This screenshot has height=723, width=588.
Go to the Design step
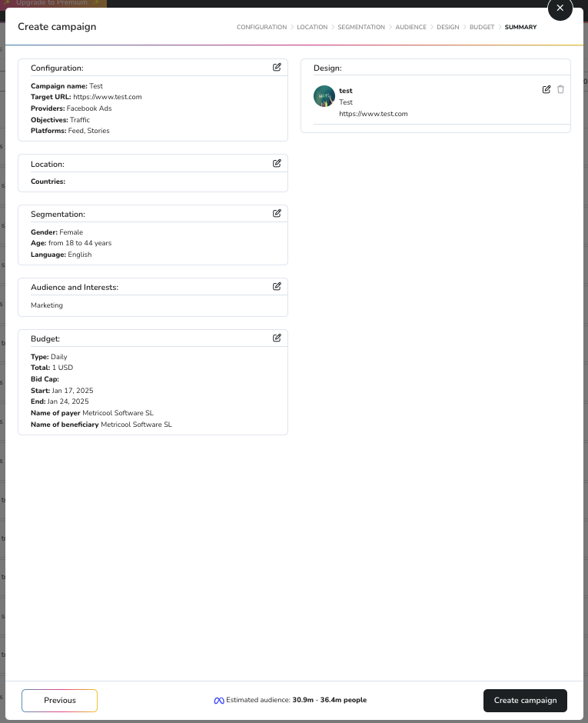click(448, 27)
